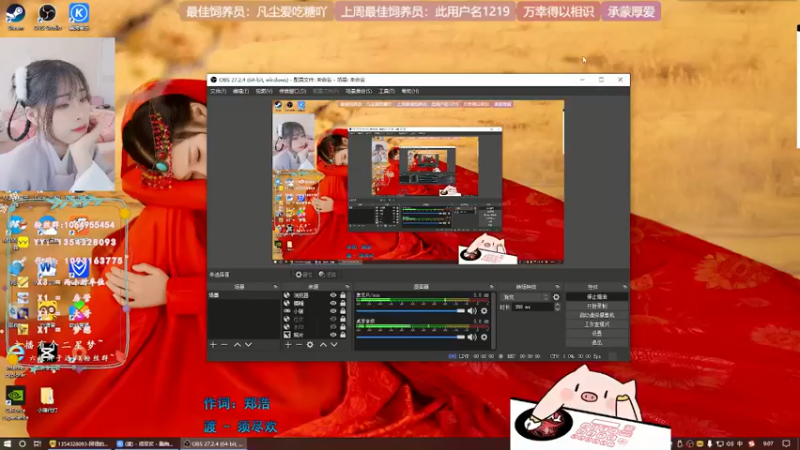Pop out the Audio Mixer dock panel

point(492,287)
